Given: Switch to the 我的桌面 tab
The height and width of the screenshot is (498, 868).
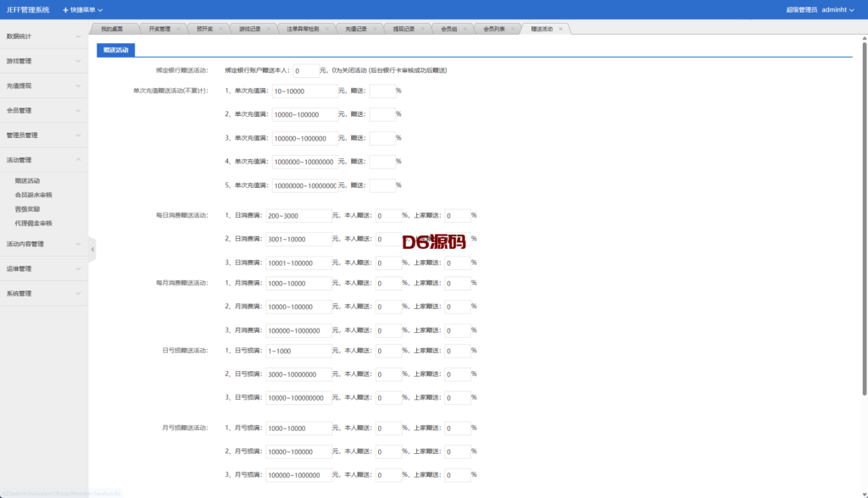Looking at the screenshot, I should [112, 29].
